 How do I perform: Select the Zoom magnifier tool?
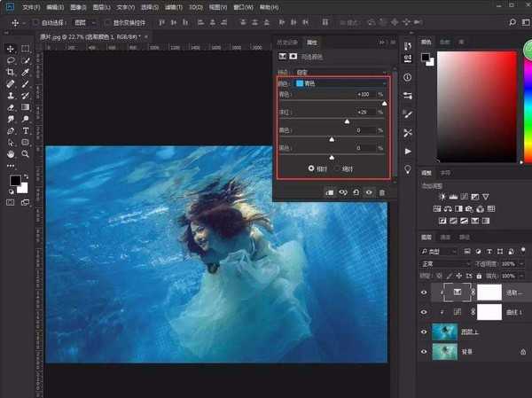click(26, 152)
